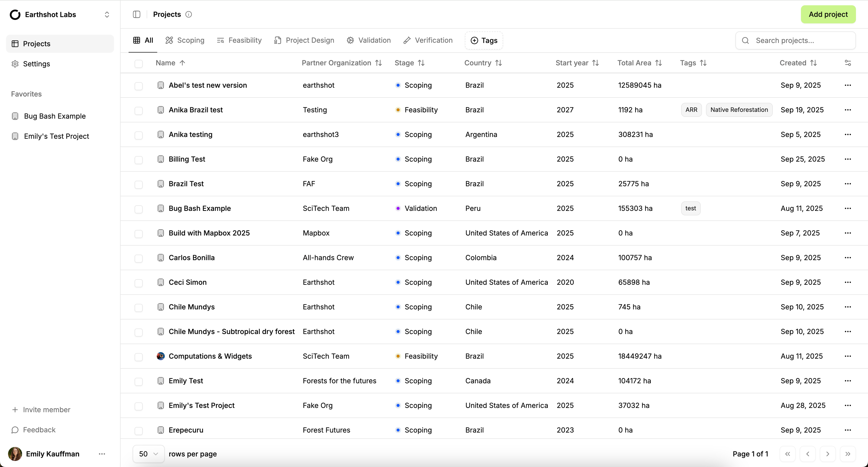868x467 pixels.
Task: Tick the Ceci Simon row checkbox
Action: click(x=138, y=283)
